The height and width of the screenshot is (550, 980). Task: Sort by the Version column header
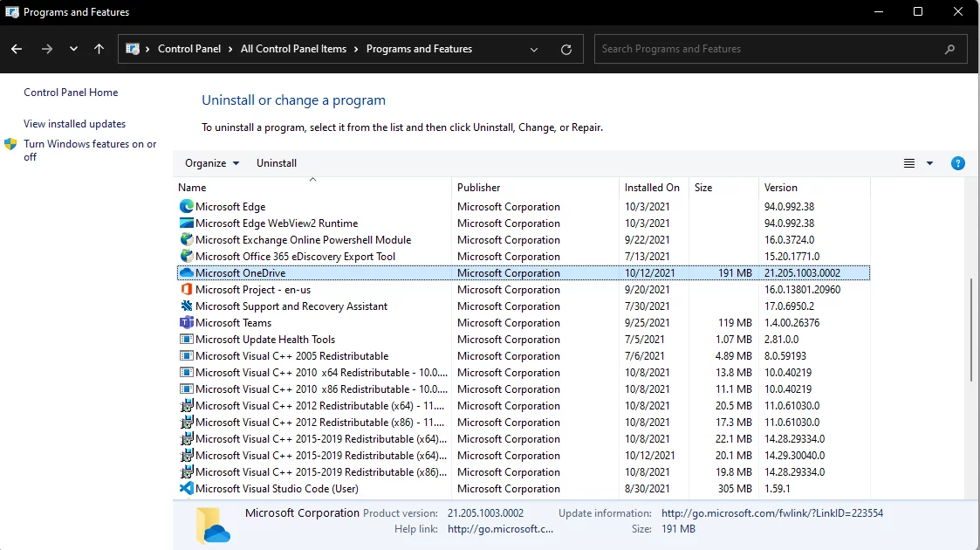pyautogui.click(x=814, y=188)
